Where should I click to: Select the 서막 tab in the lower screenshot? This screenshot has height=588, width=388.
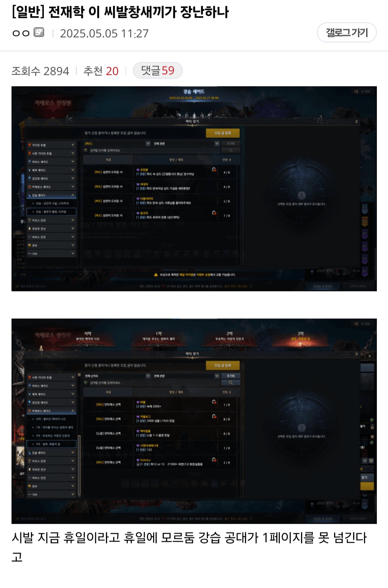pyautogui.click(x=88, y=336)
